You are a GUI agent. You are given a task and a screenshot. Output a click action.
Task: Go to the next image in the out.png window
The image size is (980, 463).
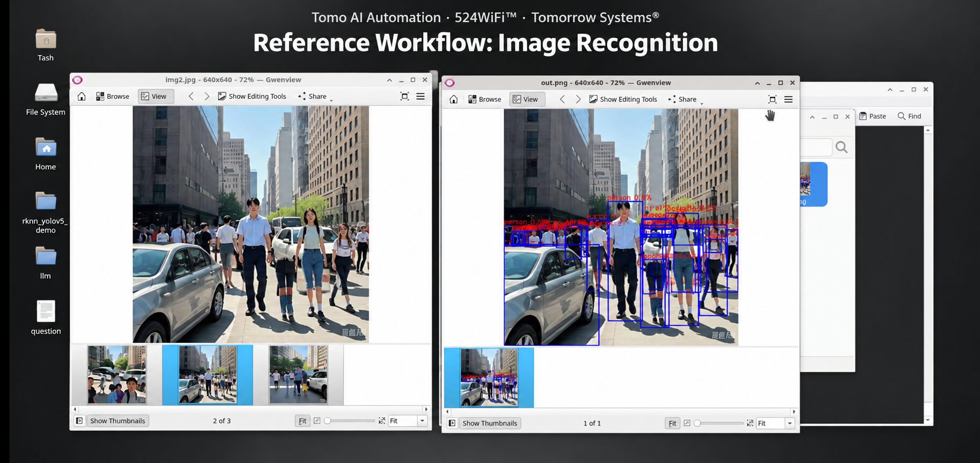(578, 99)
